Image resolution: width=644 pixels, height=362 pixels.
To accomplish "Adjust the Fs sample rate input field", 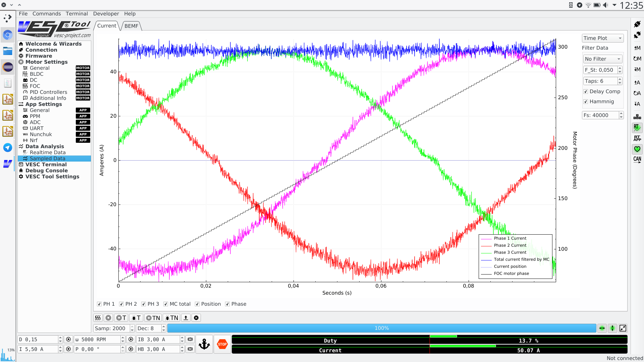I will tap(600, 115).
